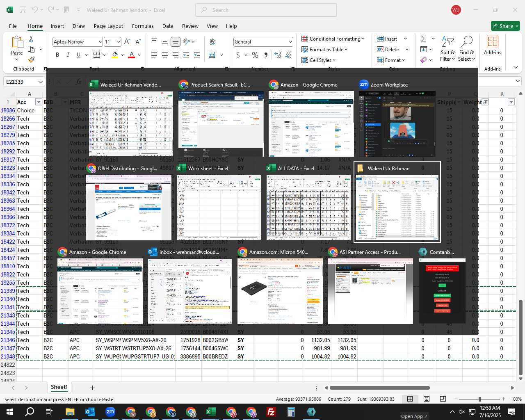This screenshot has height=420, width=525.
Task: Click Find & Select button
Action: (467, 48)
